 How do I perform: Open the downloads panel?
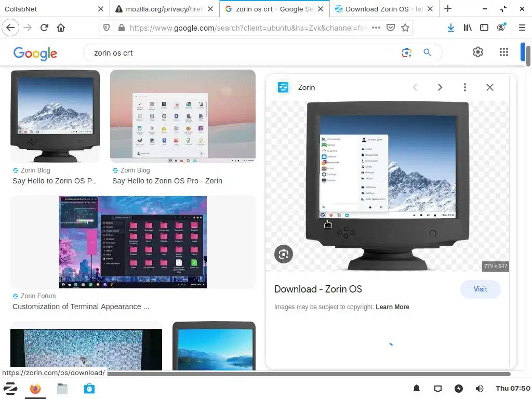tap(451, 28)
